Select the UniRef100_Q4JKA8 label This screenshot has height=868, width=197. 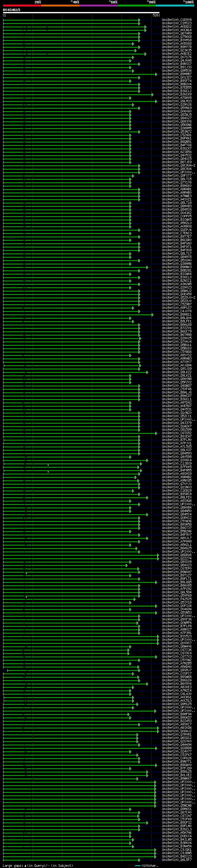[x=177, y=61]
